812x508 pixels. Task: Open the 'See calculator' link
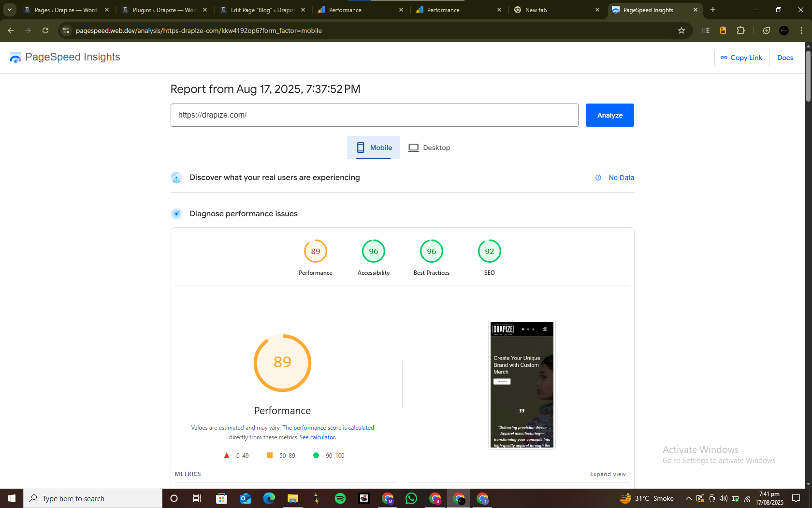point(317,437)
